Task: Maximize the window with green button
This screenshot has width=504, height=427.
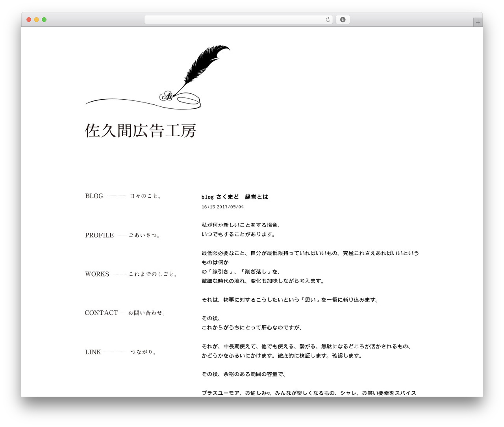Action: click(44, 20)
